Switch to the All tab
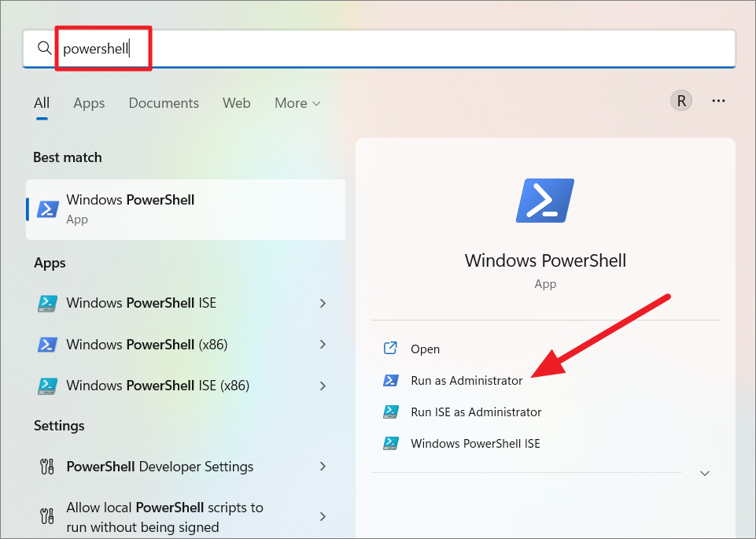Screen dimensions: 756x539 42,103
